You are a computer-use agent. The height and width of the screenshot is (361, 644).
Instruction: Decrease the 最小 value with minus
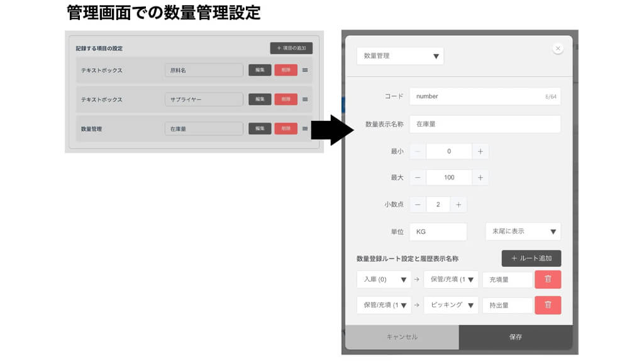pyautogui.click(x=418, y=152)
